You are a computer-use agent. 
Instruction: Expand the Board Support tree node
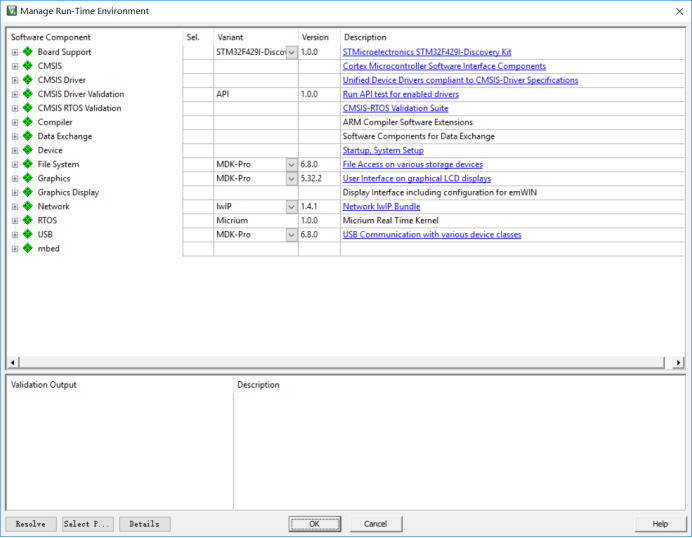point(15,52)
